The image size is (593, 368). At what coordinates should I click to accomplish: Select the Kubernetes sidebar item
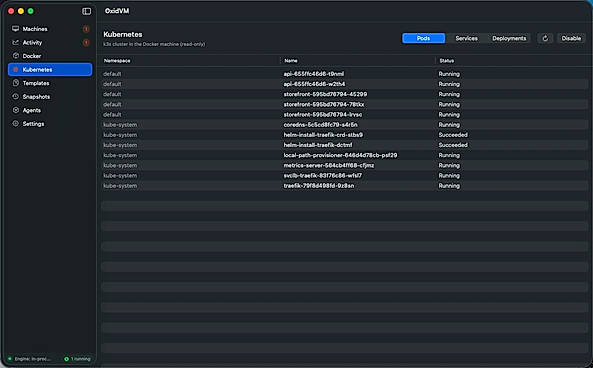[50, 70]
